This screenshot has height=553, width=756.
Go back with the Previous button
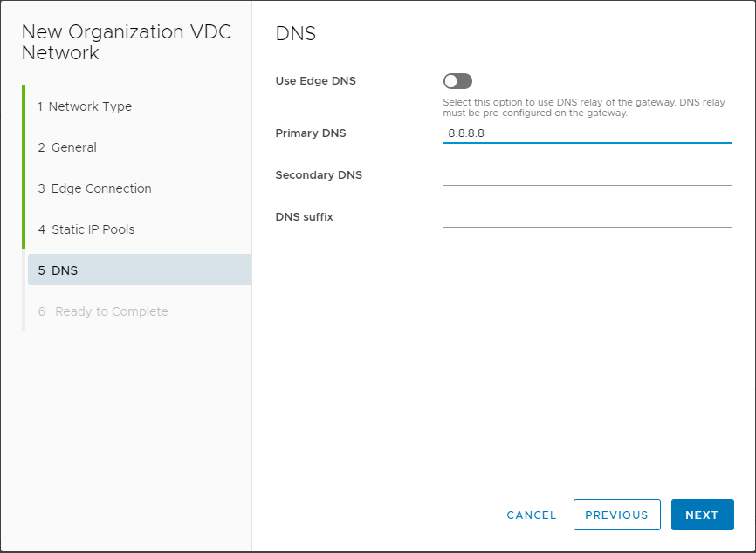616,515
